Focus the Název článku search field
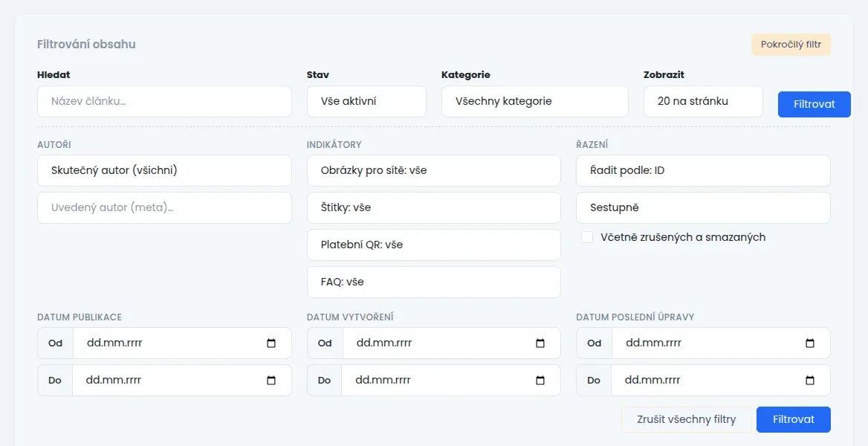The image size is (868, 446). (x=164, y=101)
